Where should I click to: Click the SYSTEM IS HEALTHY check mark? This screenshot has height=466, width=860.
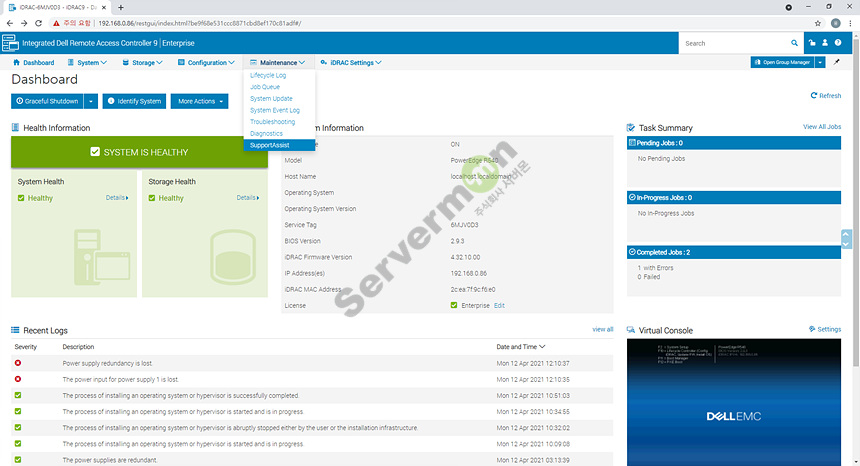click(95, 152)
